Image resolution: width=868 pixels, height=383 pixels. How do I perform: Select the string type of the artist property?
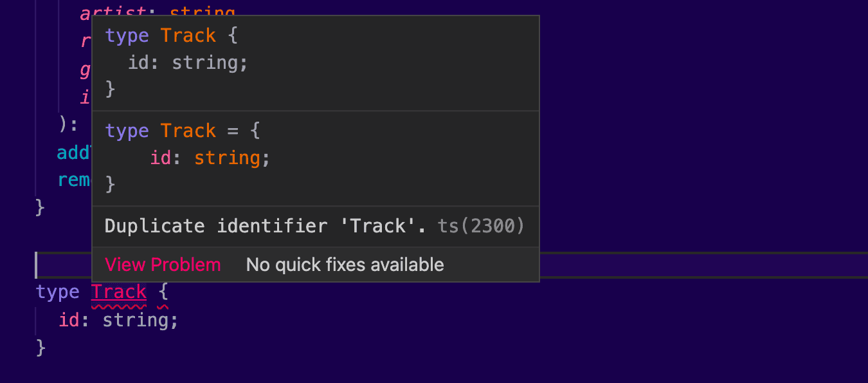(x=202, y=12)
